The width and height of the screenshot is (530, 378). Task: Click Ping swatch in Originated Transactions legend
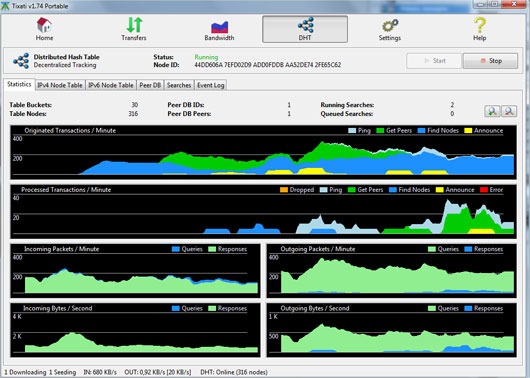352,131
